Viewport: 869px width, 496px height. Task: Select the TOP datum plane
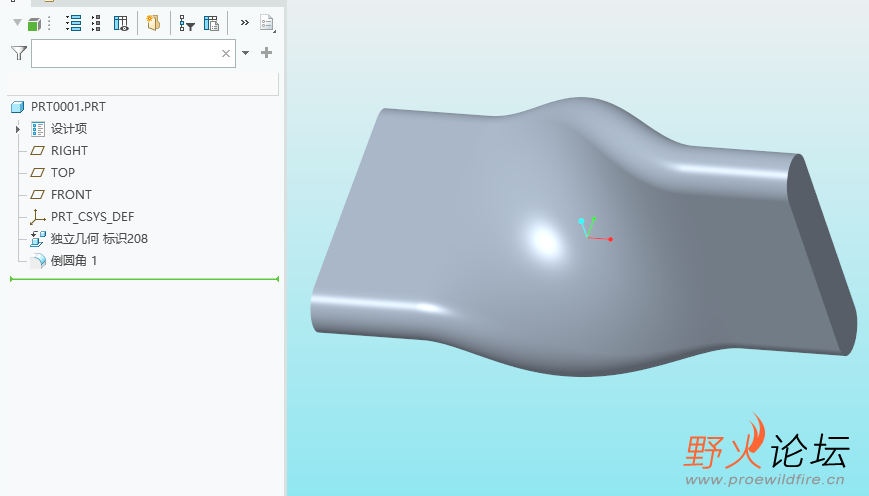63,172
